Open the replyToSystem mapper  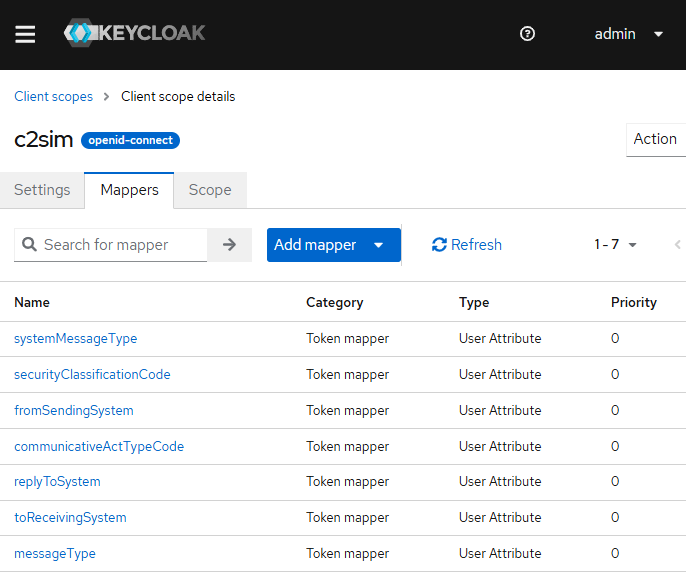57,482
